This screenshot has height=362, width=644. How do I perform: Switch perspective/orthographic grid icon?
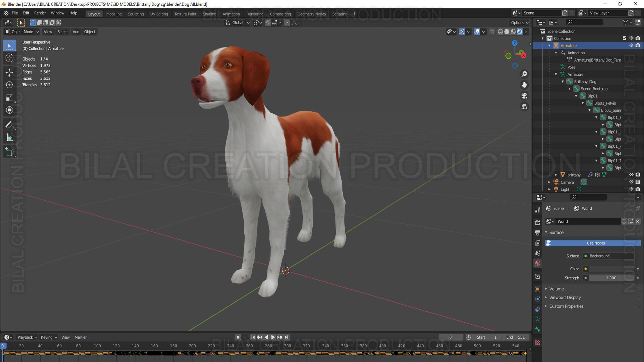click(x=524, y=107)
